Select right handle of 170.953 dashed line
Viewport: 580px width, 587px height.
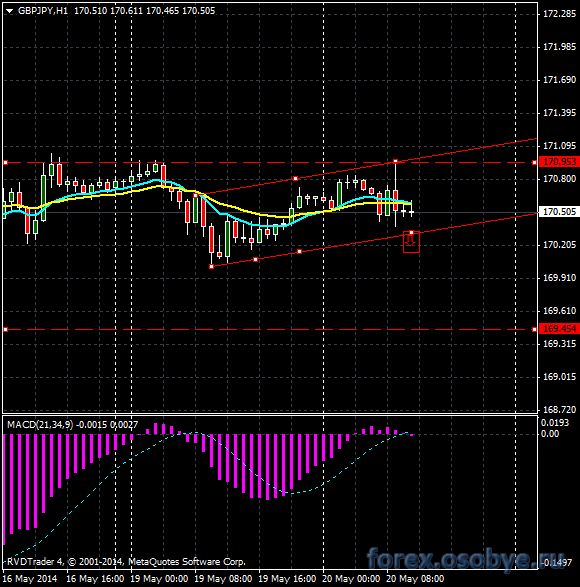tap(534, 162)
